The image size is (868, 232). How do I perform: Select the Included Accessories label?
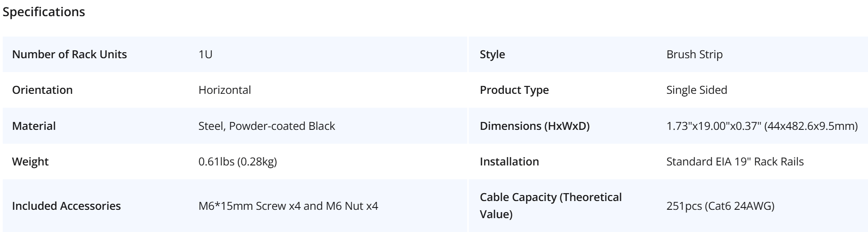click(66, 206)
